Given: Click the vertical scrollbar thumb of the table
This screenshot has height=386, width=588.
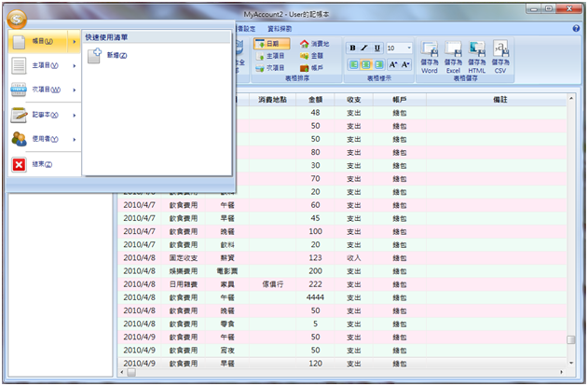Looking at the screenshot, I should click(570, 339).
